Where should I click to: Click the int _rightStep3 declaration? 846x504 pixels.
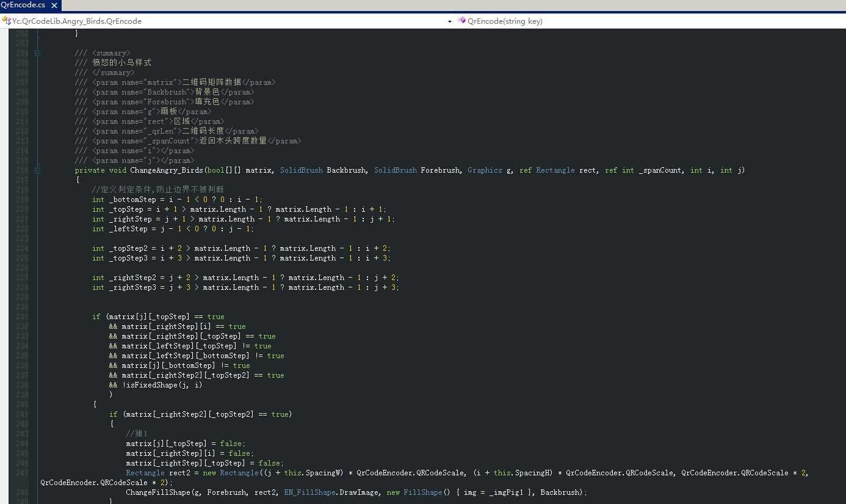[x=246, y=287]
